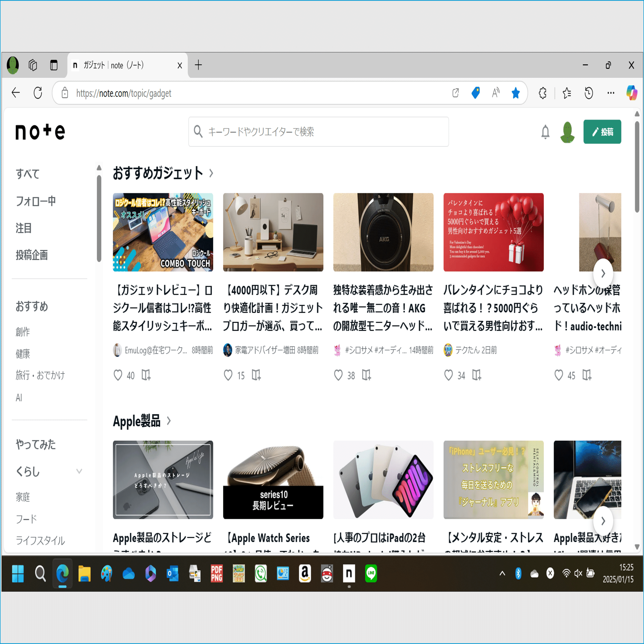Expand the おすすめガジェット section chevron

click(211, 173)
